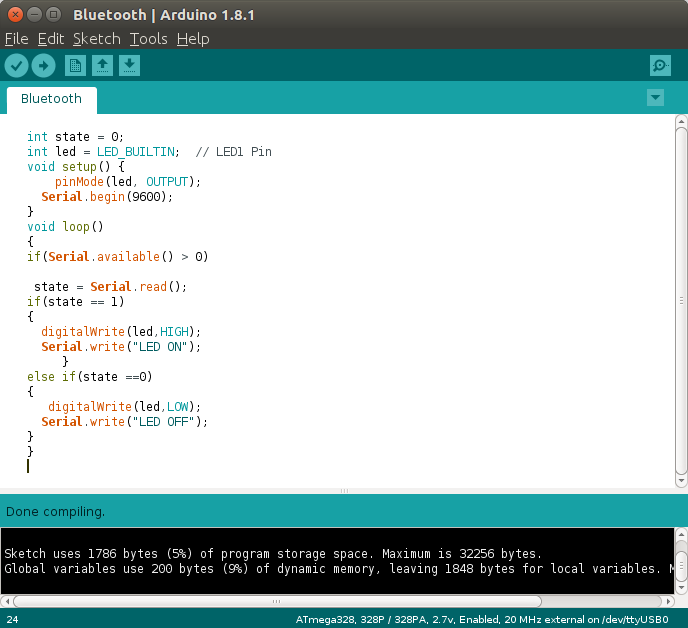The width and height of the screenshot is (688, 628).
Task: Click the console scrollbar up arrow
Action: pyautogui.click(x=681, y=535)
